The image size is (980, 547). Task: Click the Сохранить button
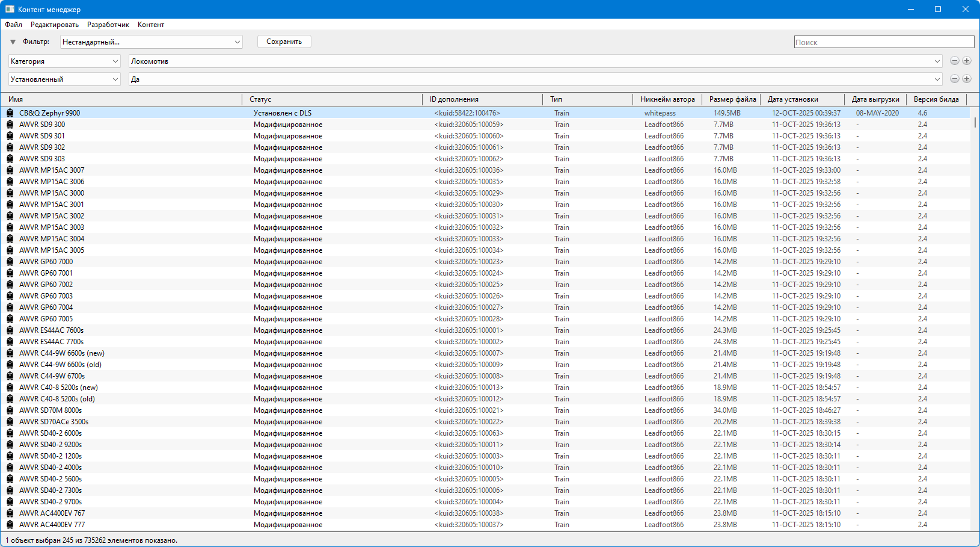click(284, 42)
